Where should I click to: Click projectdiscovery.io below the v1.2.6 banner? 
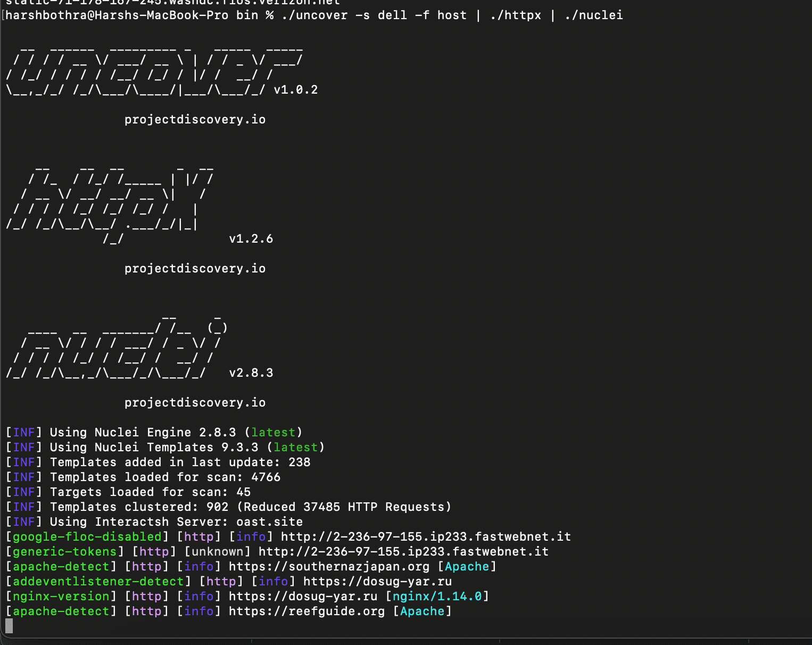click(195, 268)
